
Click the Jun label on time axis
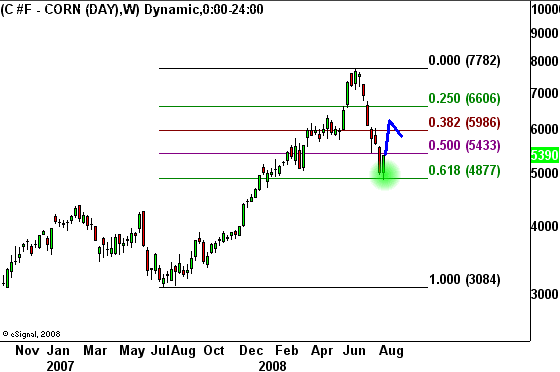pyautogui.click(x=354, y=351)
